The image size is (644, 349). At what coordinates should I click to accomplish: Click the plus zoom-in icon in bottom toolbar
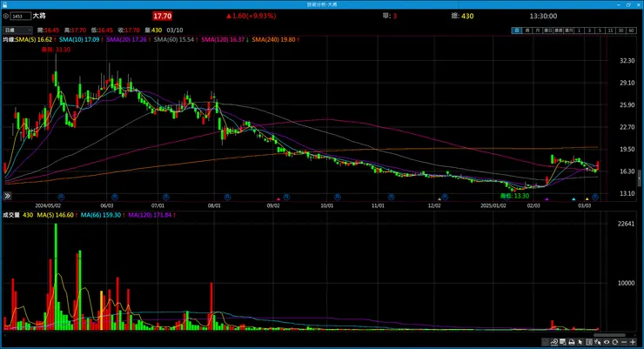click(633, 342)
